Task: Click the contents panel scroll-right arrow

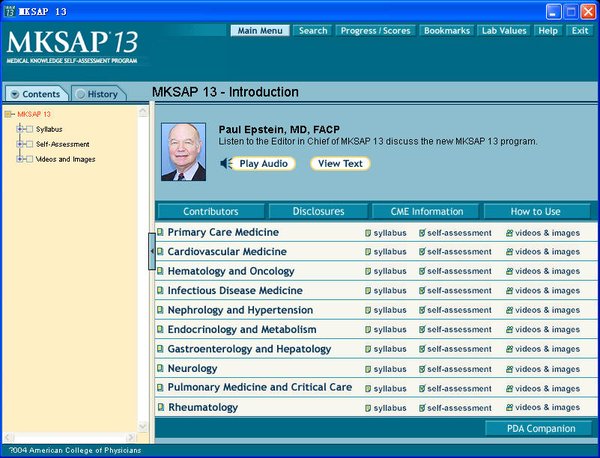Action: (131, 437)
